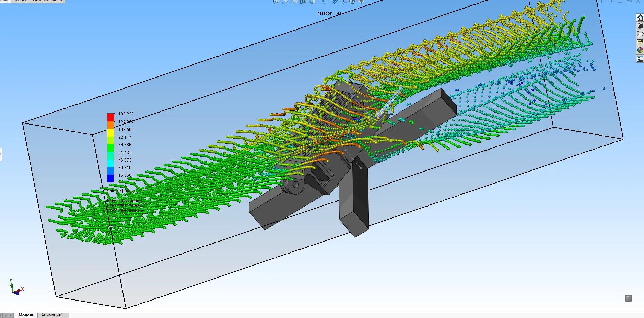Click the tab scroll-to-end arrow
Viewport: 644px width, 318px height.
point(12,315)
